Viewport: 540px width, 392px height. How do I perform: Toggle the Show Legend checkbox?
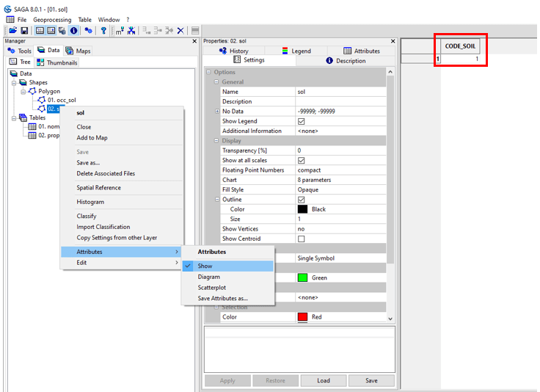[301, 121]
